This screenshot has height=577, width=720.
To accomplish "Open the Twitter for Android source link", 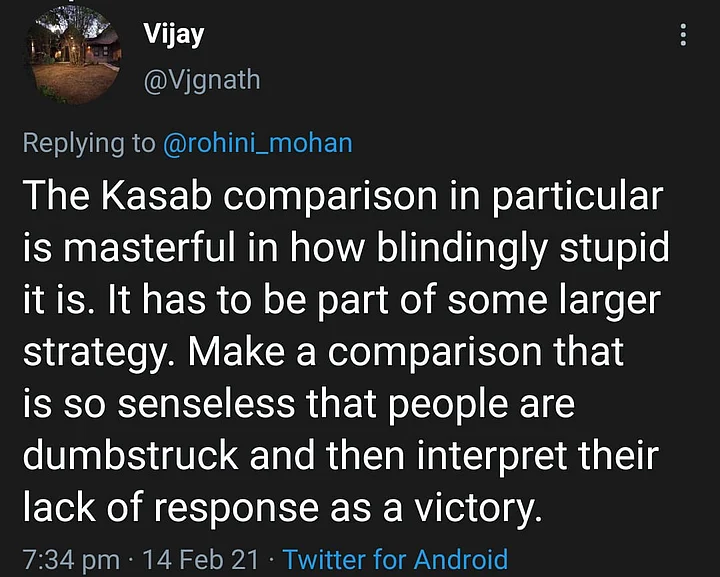I will tap(395, 560).
